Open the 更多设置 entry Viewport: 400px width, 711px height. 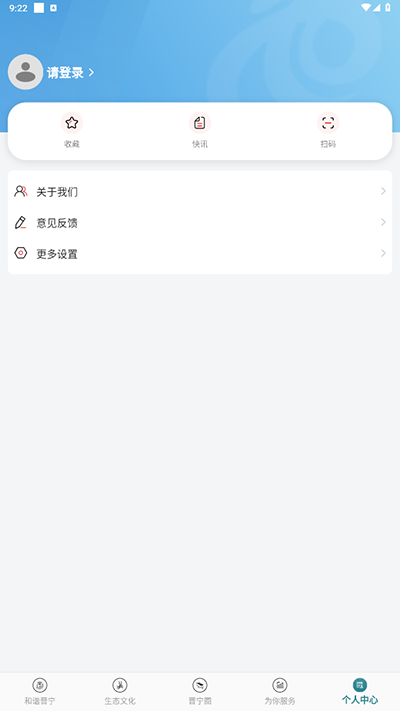click(x=200, y=253)
